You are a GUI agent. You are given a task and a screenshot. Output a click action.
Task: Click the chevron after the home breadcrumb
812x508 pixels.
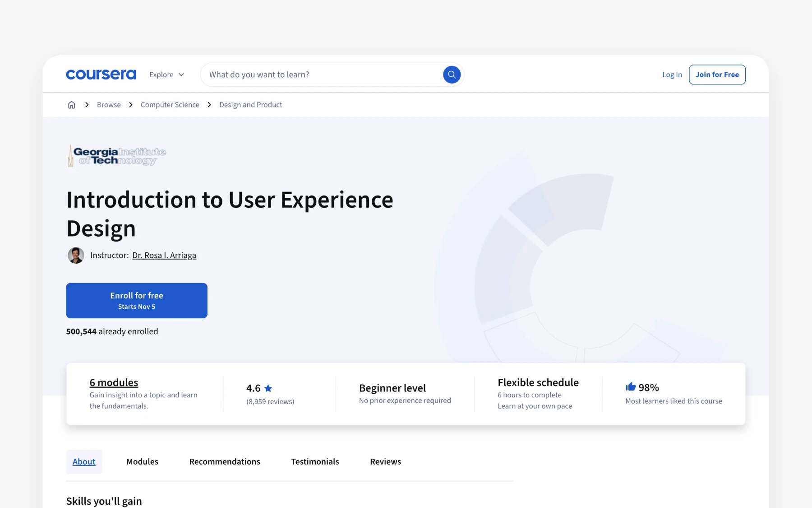[87, 105]
